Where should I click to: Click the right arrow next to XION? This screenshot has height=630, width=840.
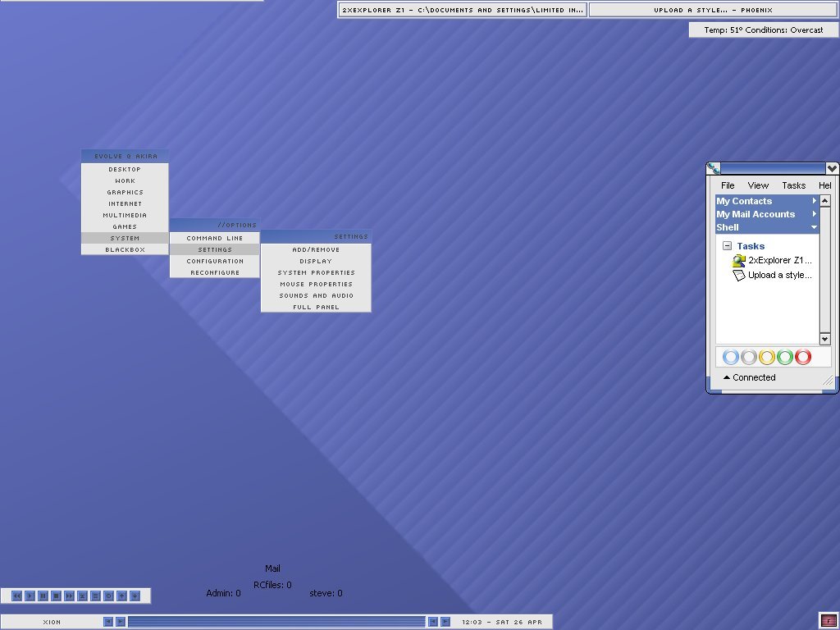coord(121,622)
